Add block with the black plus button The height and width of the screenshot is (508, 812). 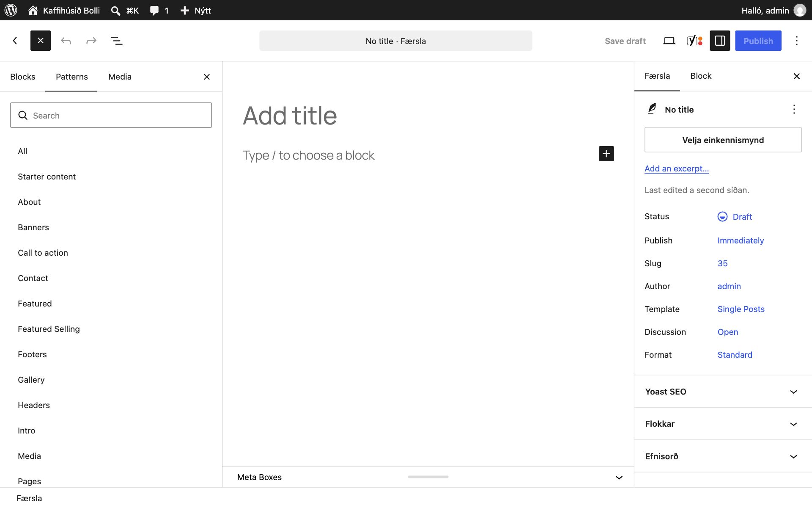coord(606,154)
